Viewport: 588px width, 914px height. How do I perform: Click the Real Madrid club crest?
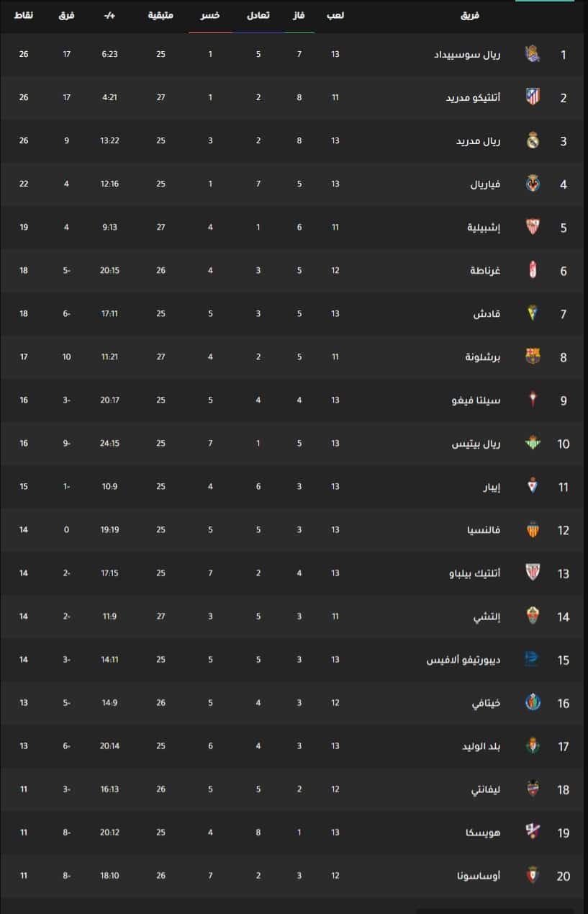click(x=533, y=140)
